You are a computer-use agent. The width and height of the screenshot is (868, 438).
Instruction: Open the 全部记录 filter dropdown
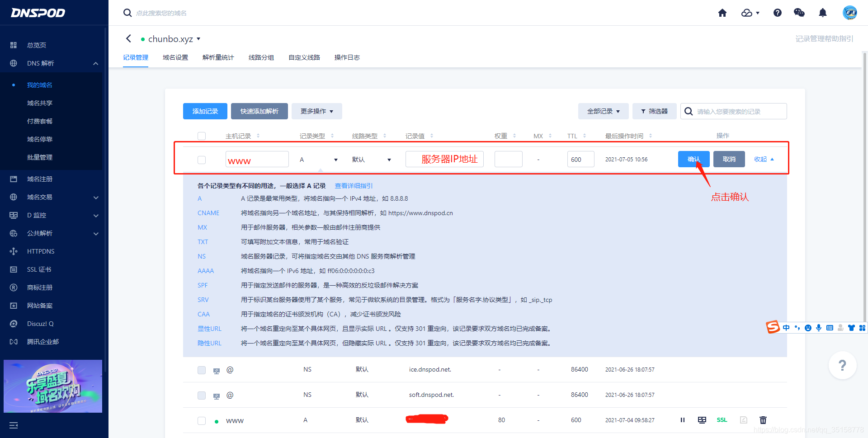(604, 111)
